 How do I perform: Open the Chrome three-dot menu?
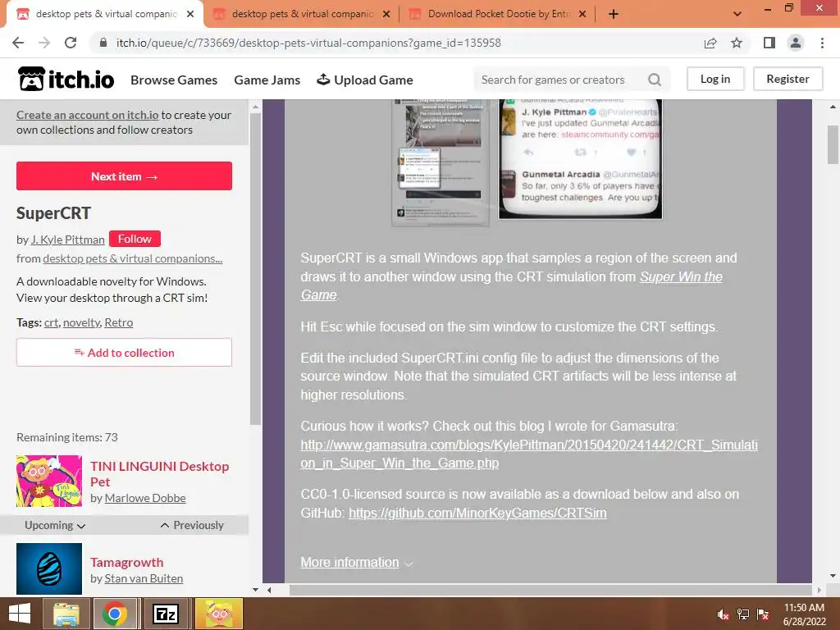(822, 43)
